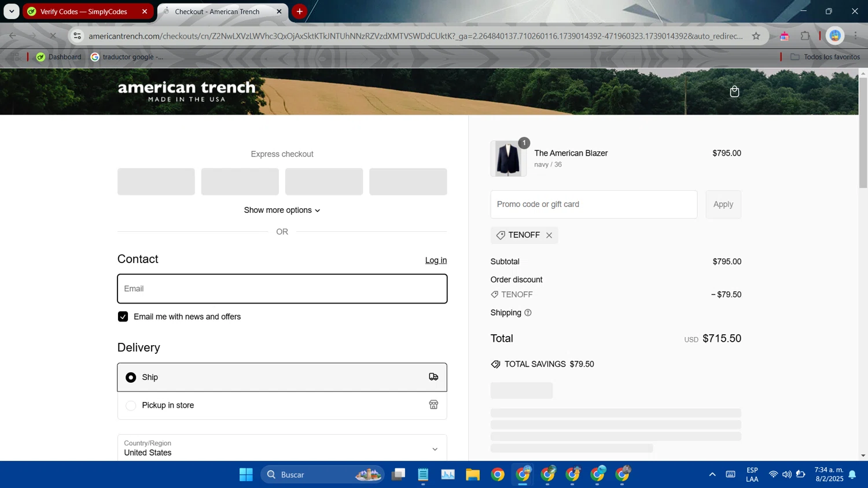868x488 pixels.
Task: Click The American Blazer product name
Action: pyautogui.click(x=571, y=153)
